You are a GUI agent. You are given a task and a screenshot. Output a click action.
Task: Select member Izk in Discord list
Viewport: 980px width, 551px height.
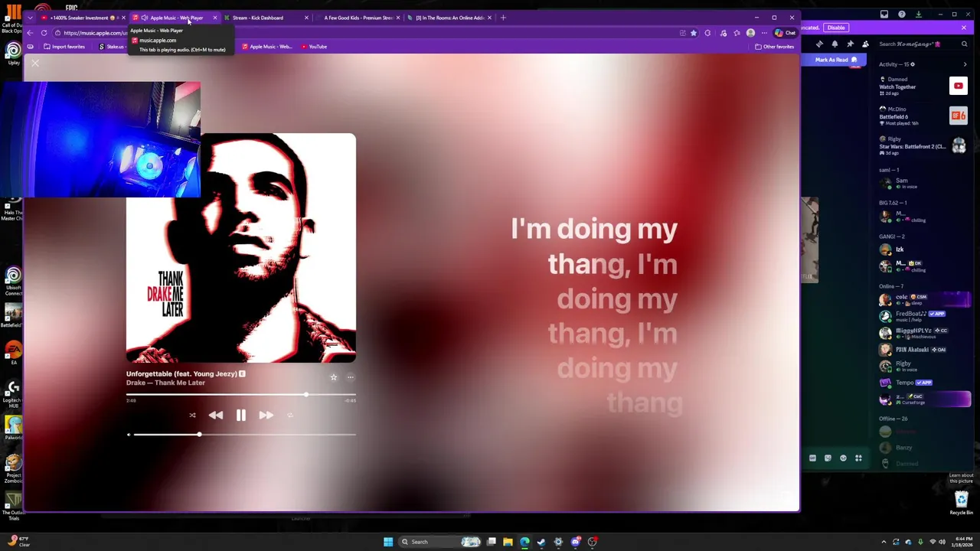(923, 249)
